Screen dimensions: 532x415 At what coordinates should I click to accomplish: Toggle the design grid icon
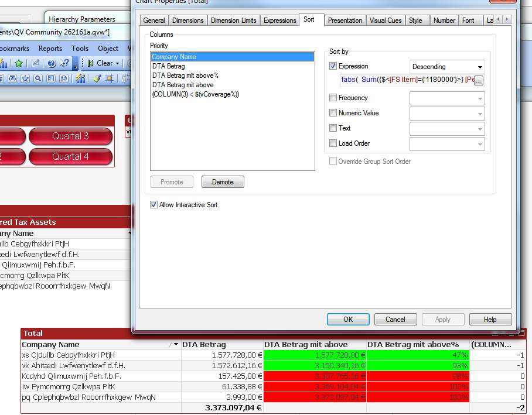pyautogui.click(x=109, y=78)
